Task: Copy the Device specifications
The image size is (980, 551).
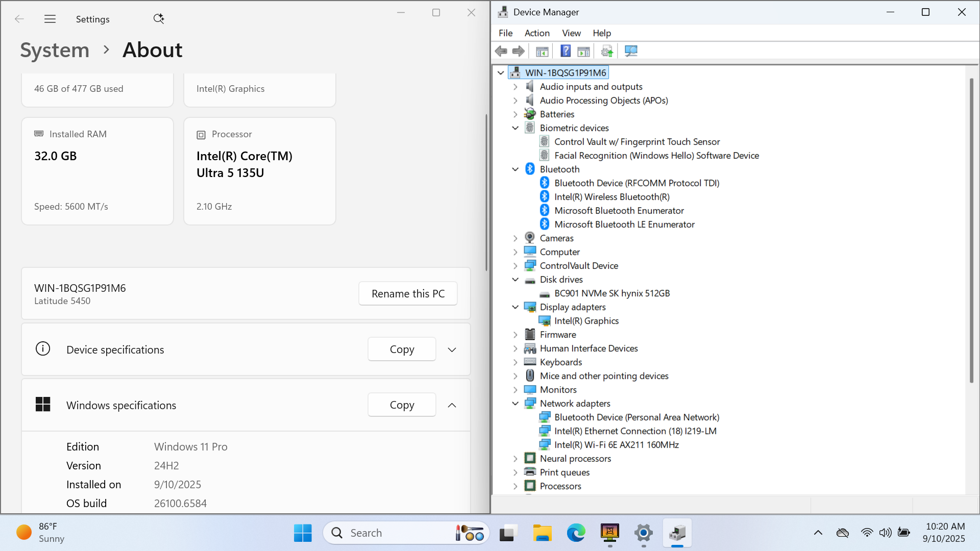Action: (402, 349)
